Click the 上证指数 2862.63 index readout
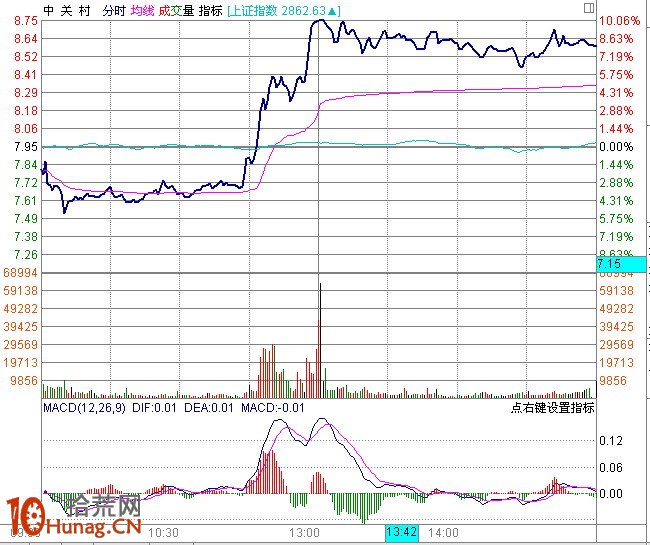 click(284, 11)
